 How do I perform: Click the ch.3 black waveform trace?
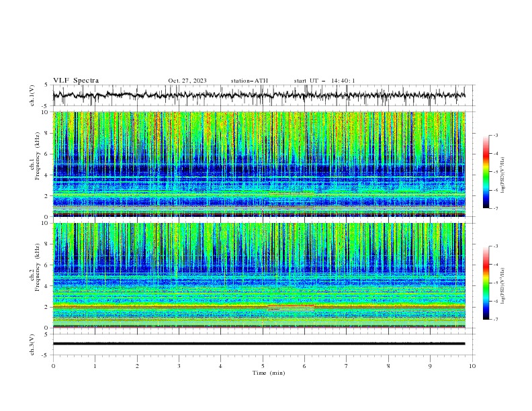(259, 344)
